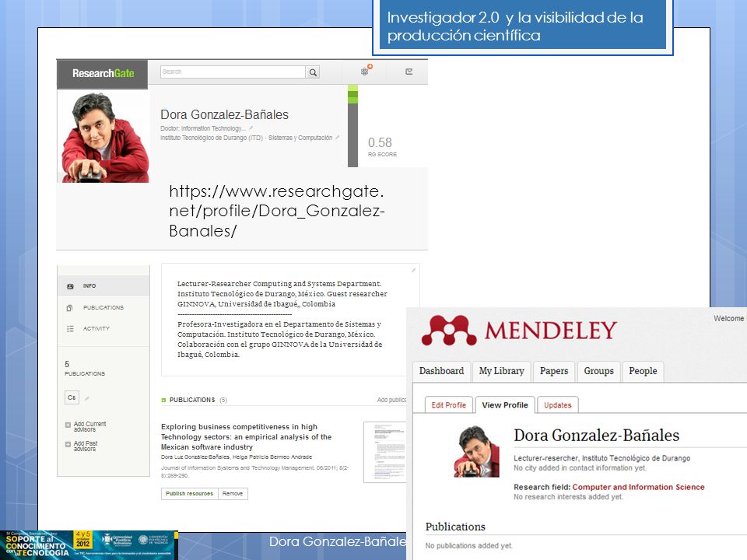Screen dimensions: 747x560
Task: Open PUBLICATIONS section in sidebar
Action: click(x=103, y=308)
